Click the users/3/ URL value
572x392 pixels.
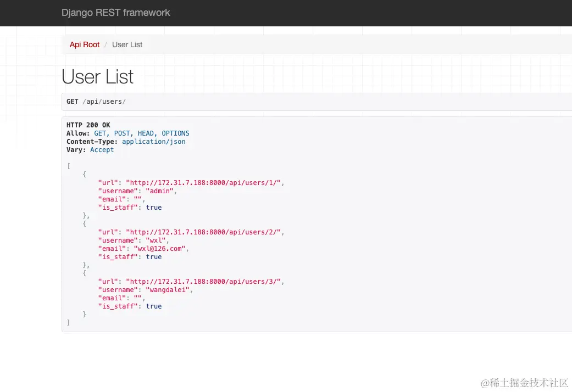click(203, 282)
